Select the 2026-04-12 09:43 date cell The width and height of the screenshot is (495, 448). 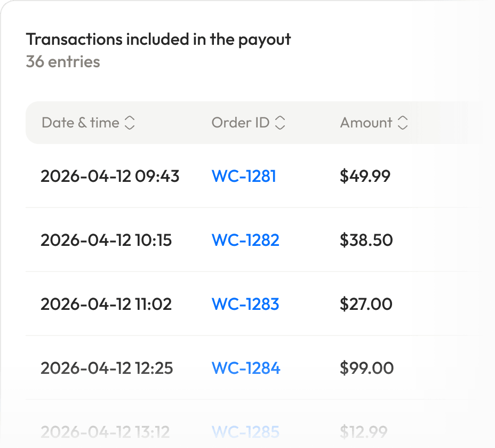[x=110, y=176]
